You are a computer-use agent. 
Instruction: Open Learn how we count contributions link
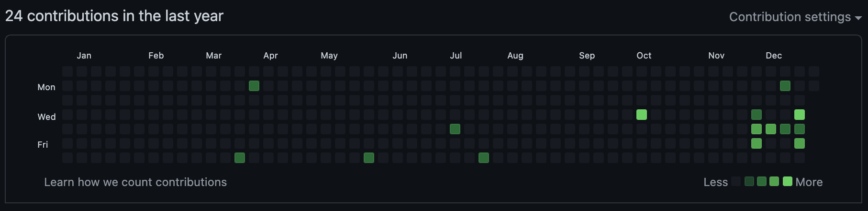coord(135,182)
